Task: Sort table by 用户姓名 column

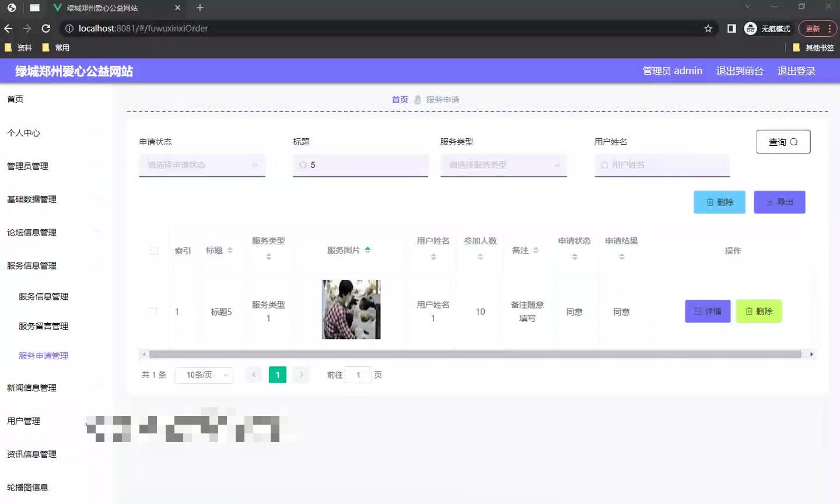Action: click(433, 257)
